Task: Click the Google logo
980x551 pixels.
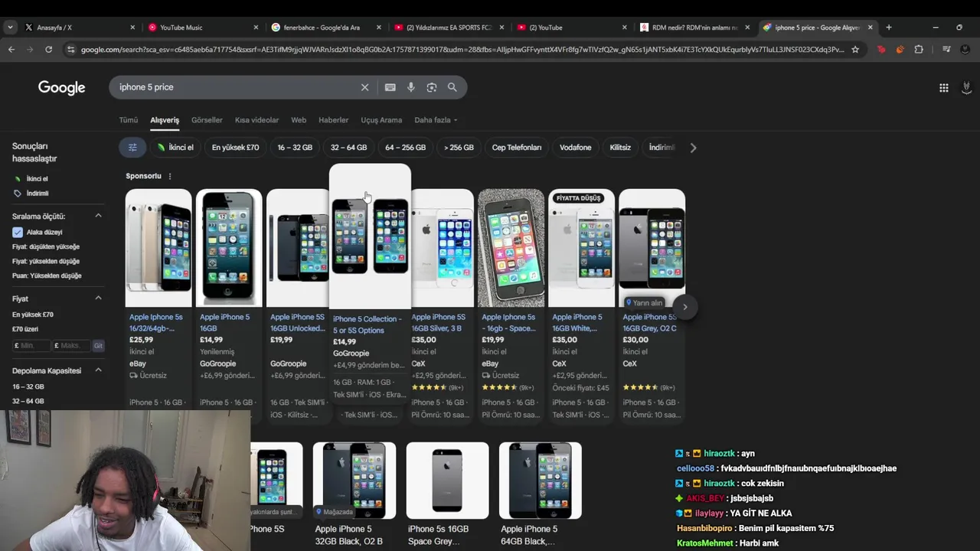Action: 62,88
